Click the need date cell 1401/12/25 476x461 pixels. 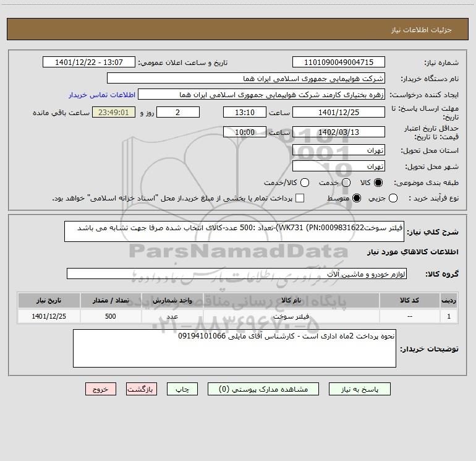click(x=49, y=316)
